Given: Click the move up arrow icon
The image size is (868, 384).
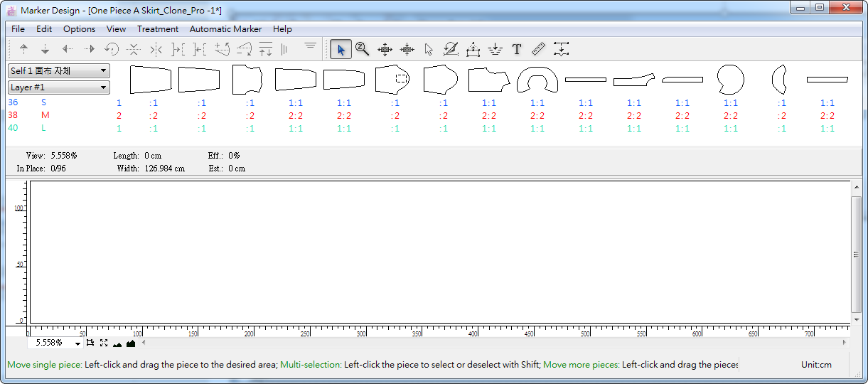Looking at the screenshot, I should click(23, 50).
